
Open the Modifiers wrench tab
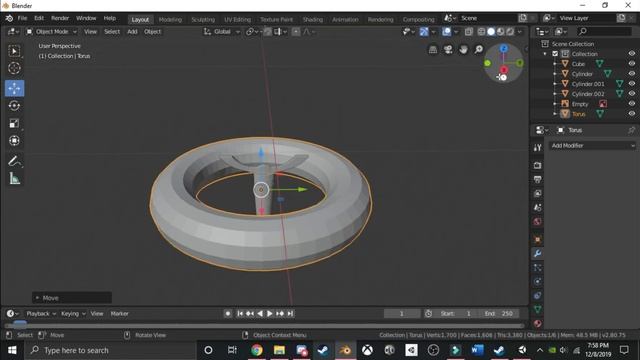point(538,253)
